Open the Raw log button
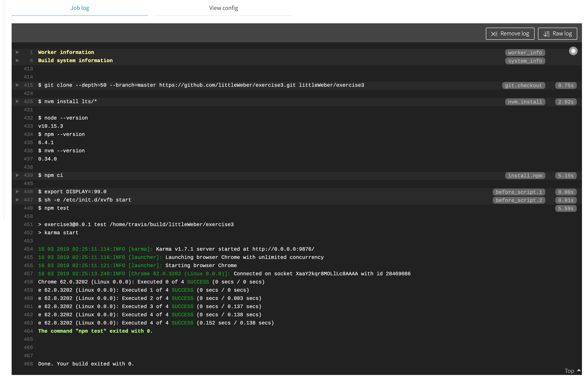The image size is (588, 381). pos(557,34)
